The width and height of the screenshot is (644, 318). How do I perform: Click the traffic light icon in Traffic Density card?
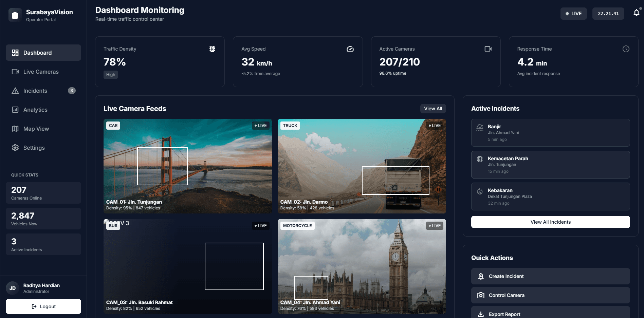coord(212,49)
